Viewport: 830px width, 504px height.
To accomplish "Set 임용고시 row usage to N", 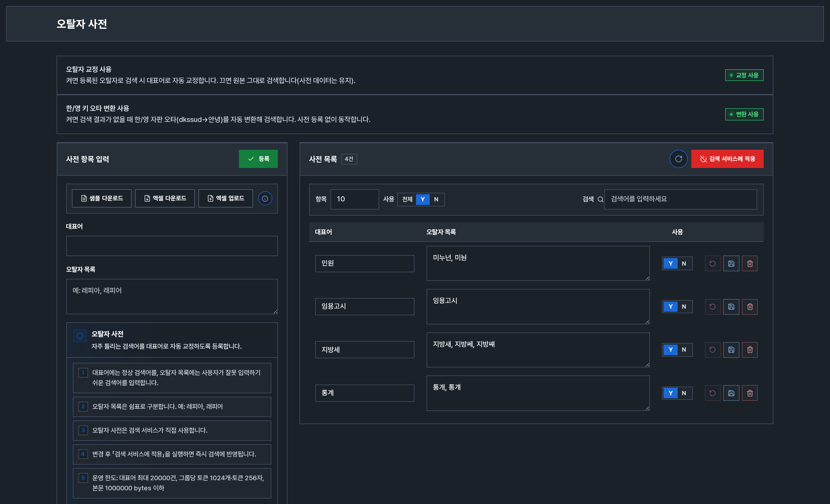I will 683,307.
